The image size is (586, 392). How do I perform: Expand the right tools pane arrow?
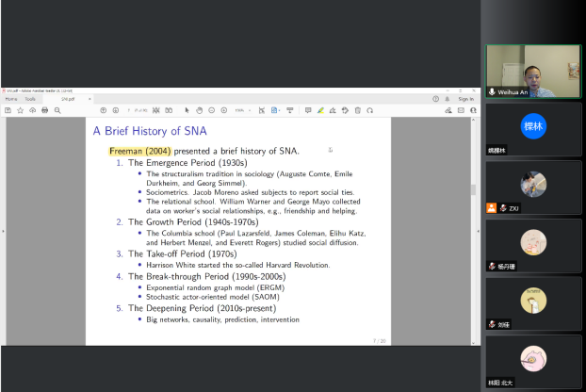point(479,231)
